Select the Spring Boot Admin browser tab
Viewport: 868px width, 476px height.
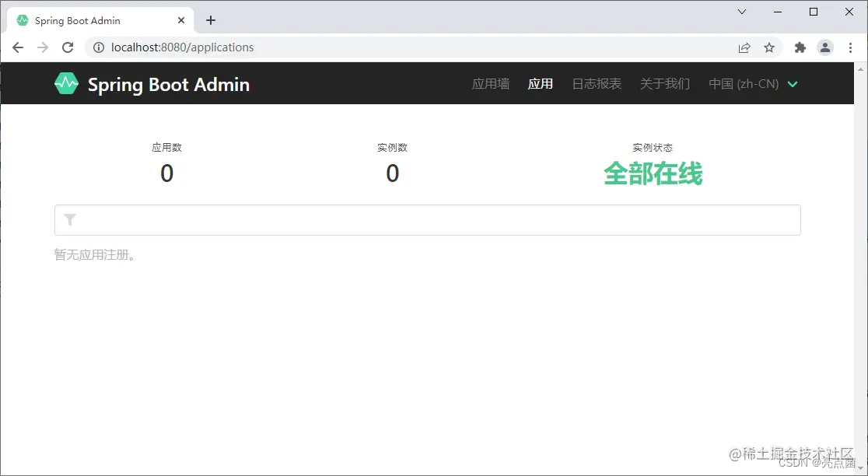point(100,20)
